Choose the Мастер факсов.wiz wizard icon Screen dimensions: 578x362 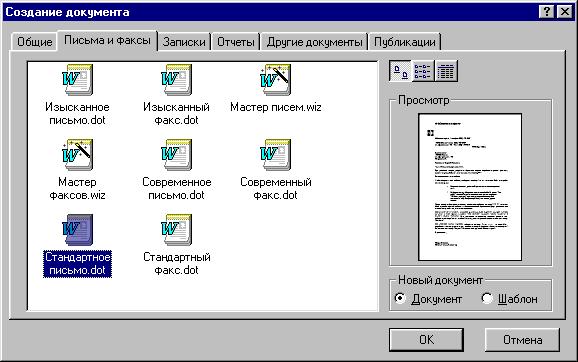tap(77, 154)
